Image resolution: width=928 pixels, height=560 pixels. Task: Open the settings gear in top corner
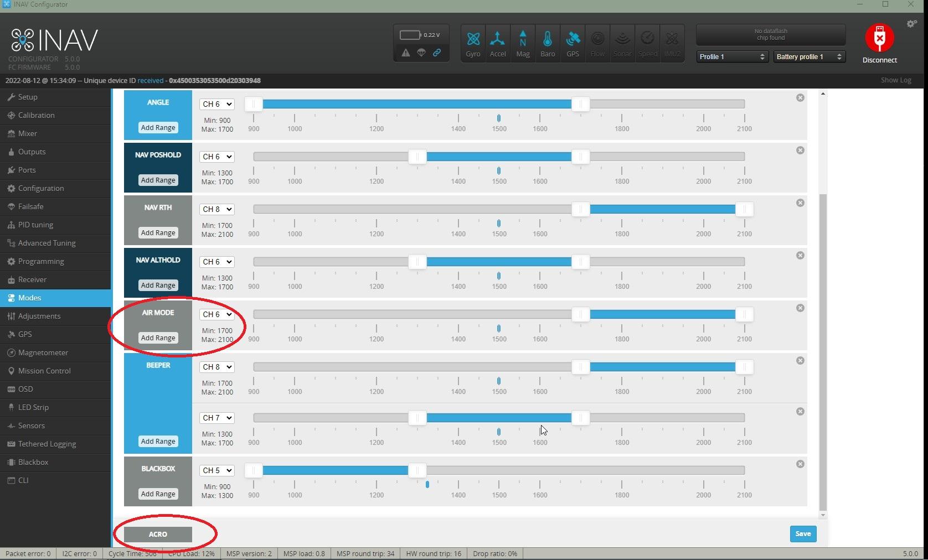[911, 24]
